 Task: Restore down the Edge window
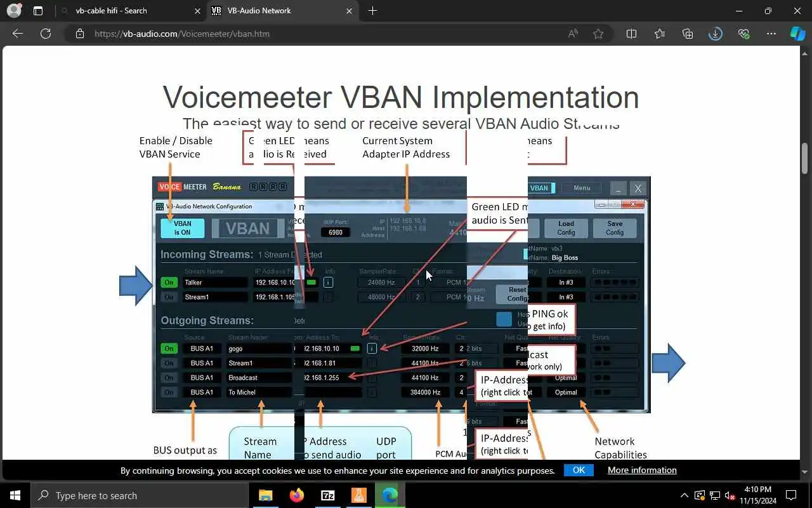click(x=768, y=11)
